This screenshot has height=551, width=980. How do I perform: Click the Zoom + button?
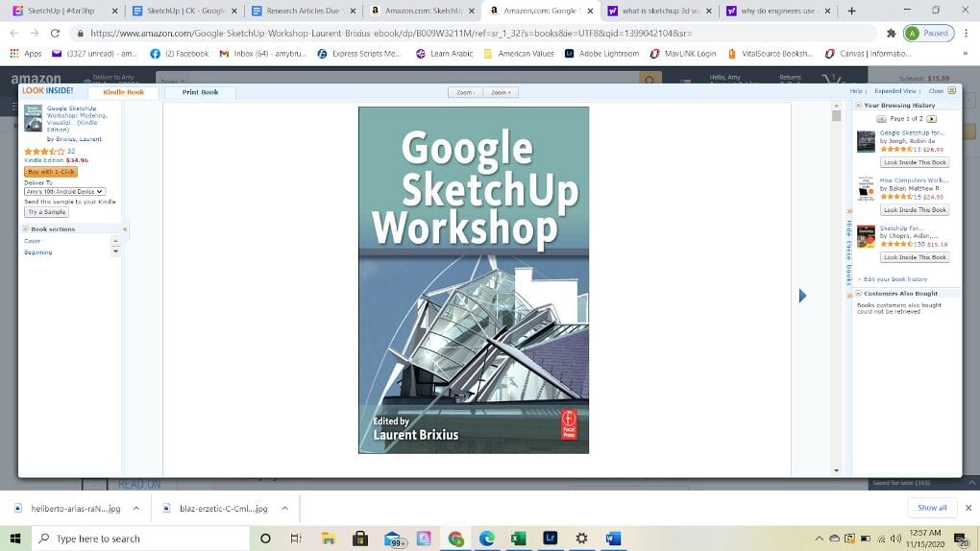tap(501, 92)
